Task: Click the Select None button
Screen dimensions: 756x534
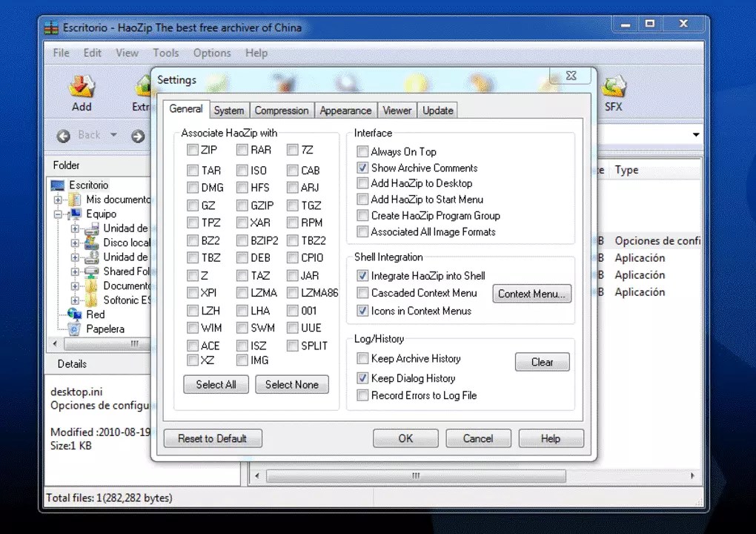Action: point(292,384)
